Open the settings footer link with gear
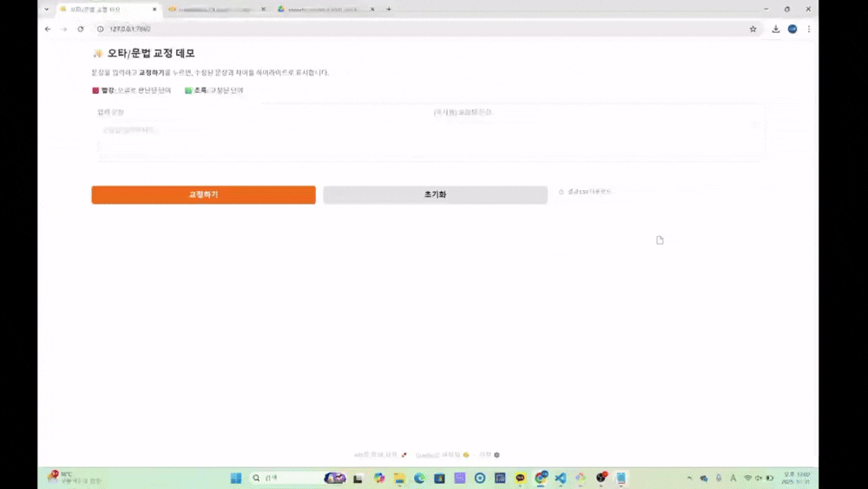The width and height of the screenshot is (868, 489). 490,454
